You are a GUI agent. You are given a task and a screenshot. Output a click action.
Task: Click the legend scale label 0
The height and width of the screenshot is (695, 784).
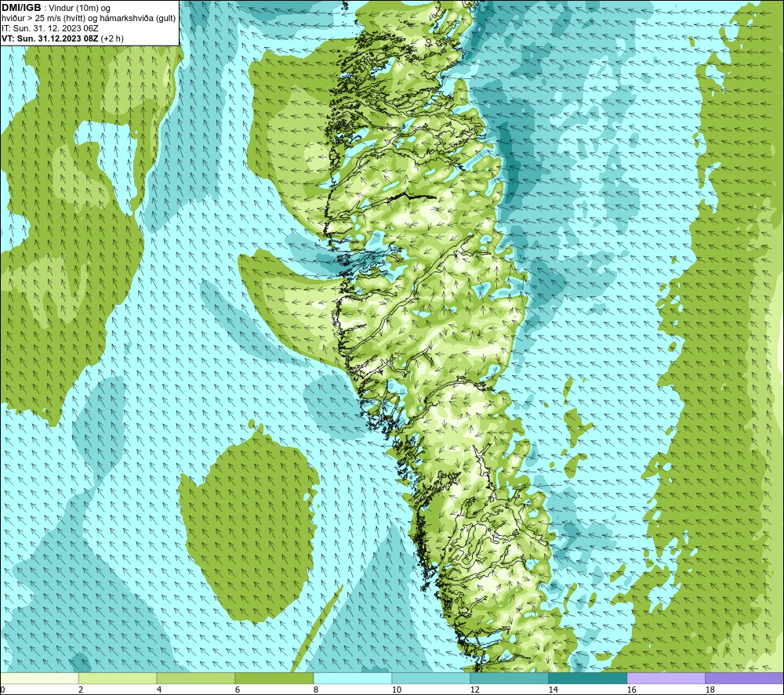point(3,690)
